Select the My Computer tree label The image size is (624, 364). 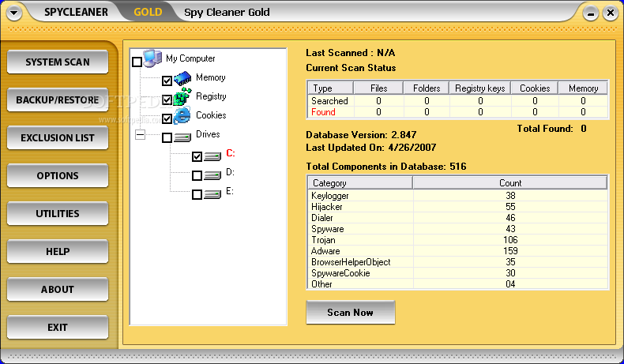(190, 58)
